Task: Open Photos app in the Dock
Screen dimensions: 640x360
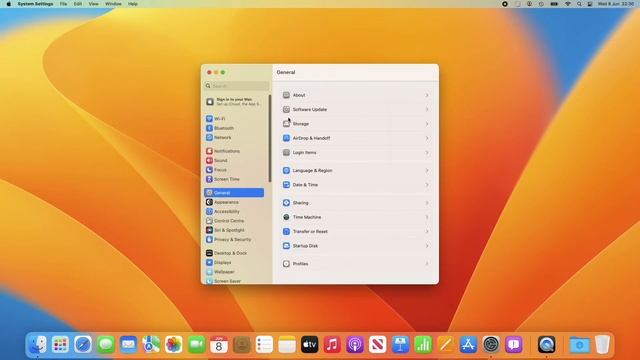Action: (173, 344)
